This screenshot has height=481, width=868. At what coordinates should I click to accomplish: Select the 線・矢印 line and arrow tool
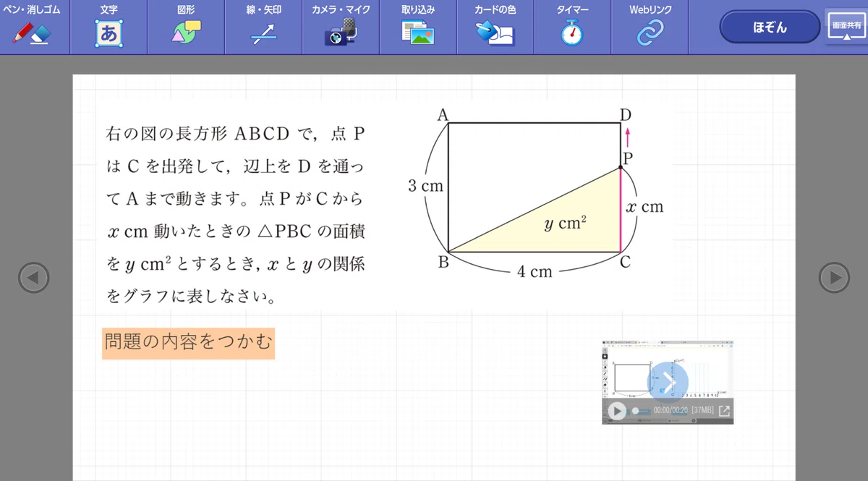click(263, 27)
